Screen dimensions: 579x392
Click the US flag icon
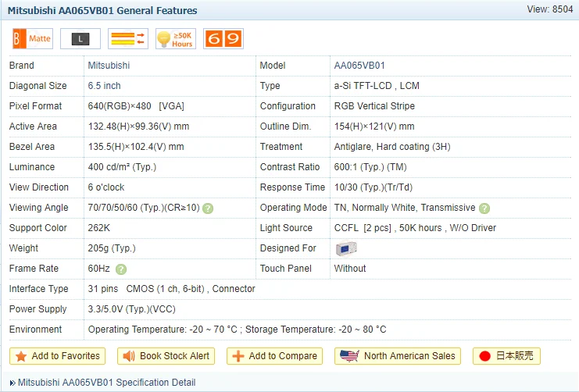click(349, 356)
